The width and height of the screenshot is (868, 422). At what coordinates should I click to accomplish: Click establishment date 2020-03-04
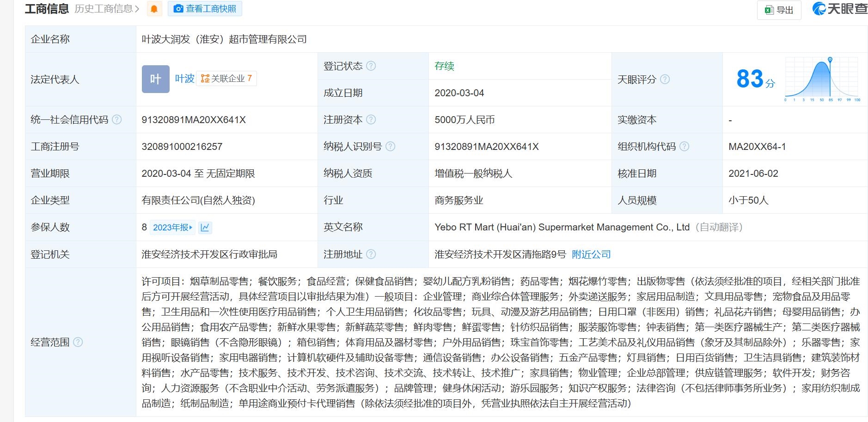pyautogui.click(x=459, y=93)
